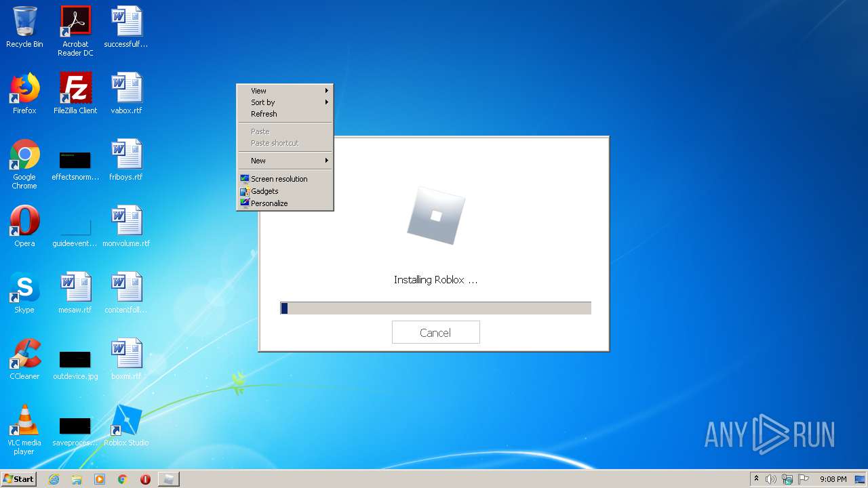The image size is (868, 488).
Task: Open the CCleaner desktop shortcut
Action: 24,359
